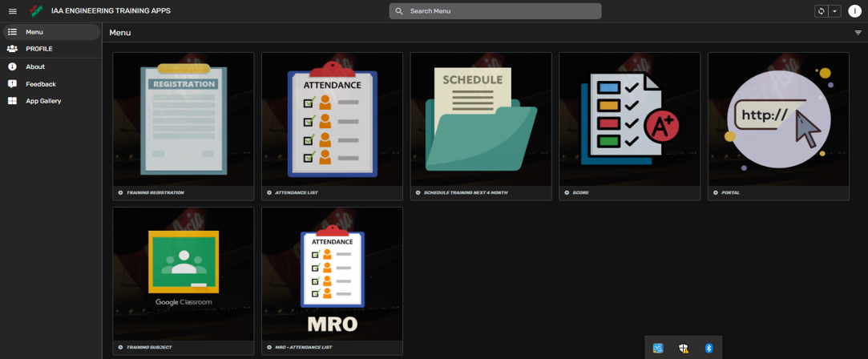Click the search magnifier icon
The height and width of the screenshot is (359, 868).
[x=398, y=11]
